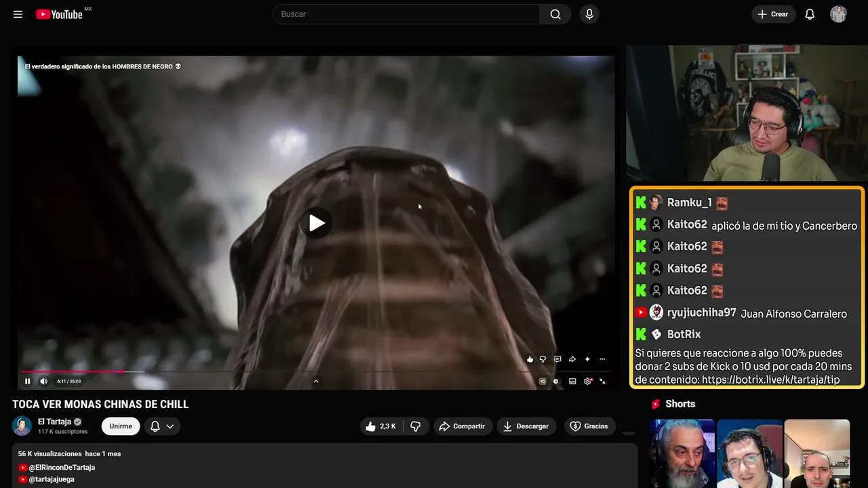Click the sparkle icon in the player overlay

click(587, 359)
